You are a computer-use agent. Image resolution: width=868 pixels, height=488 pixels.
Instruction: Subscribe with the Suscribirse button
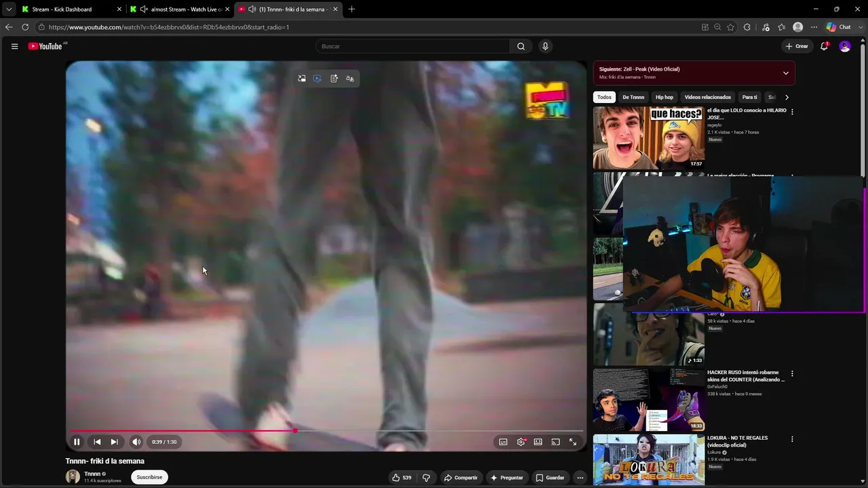click(149, 477)
